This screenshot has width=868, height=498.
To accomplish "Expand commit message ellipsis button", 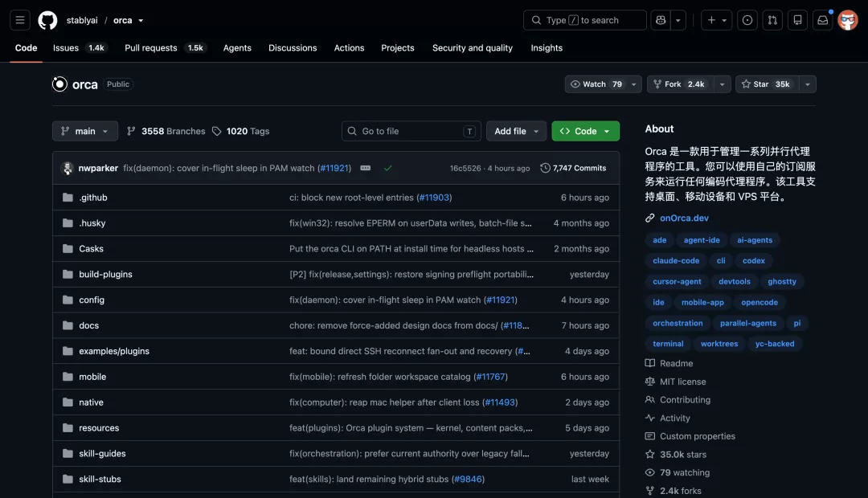I will click(366, 168).
